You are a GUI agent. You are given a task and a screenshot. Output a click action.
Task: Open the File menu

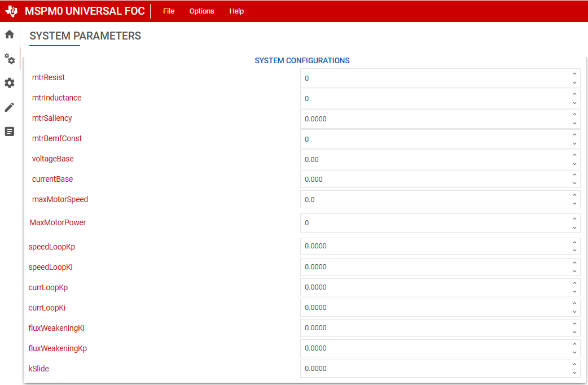point(169,11)
